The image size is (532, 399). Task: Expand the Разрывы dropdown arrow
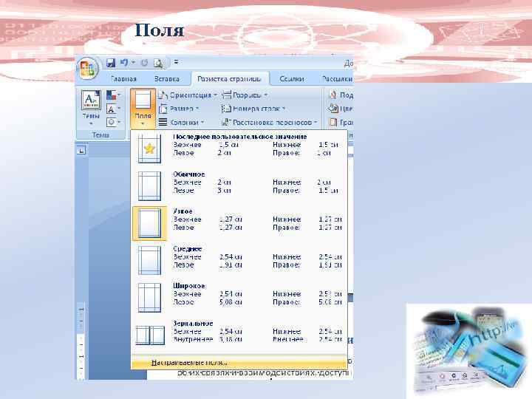(266, 95)
